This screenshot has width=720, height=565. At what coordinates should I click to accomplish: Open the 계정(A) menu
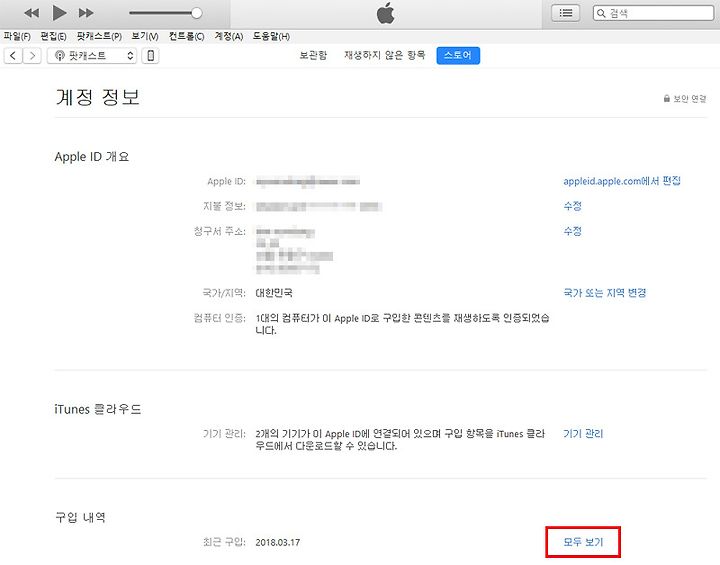[229, 36]
